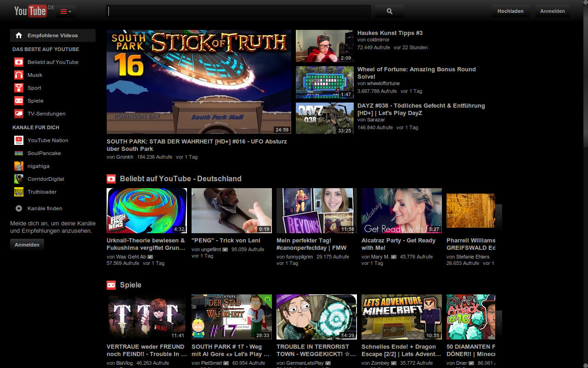Open coldmirror channel link
Screen dimensions: 588x368
point(378,40)
